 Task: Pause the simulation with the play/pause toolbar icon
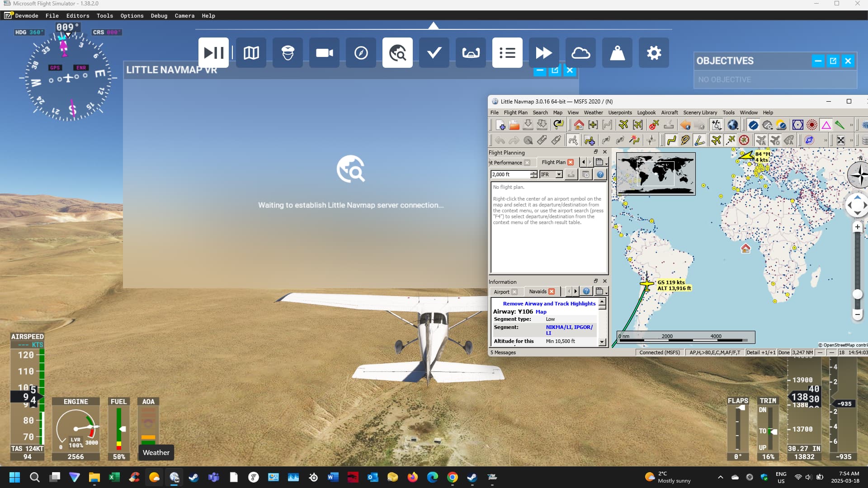coord(213,52)
